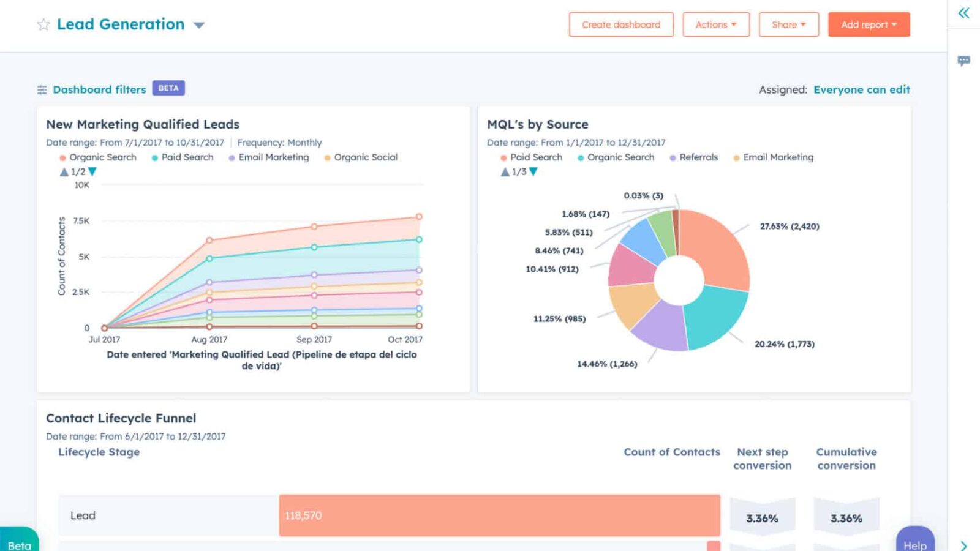Toggle Referrals in MQL's by Source legend

click(x=693, y=157)
